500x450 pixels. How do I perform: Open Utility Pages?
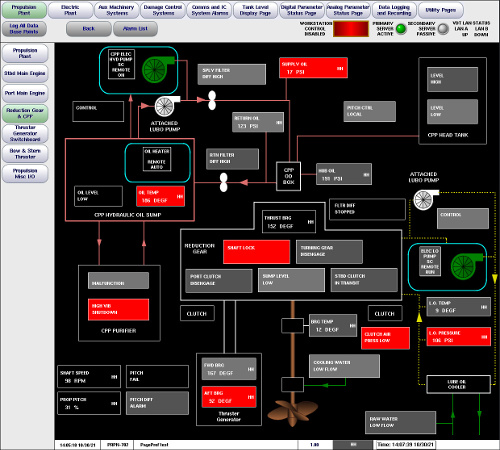tap(440, 10)
